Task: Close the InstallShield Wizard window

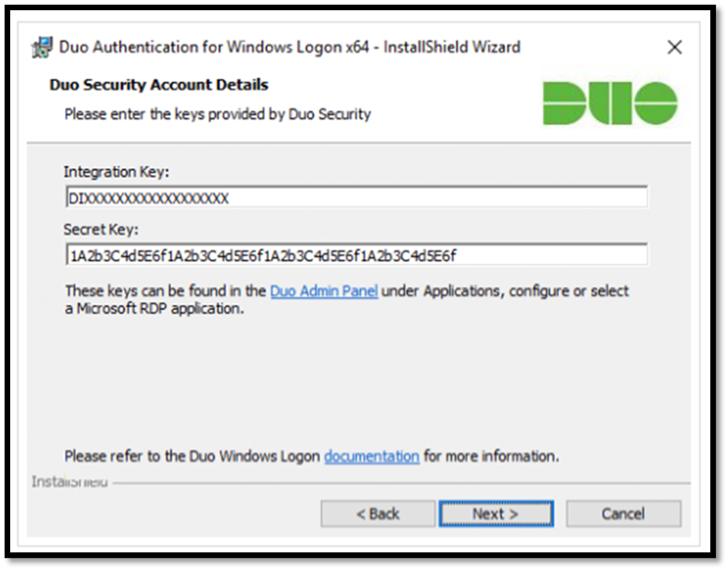Action: point(674,47)
